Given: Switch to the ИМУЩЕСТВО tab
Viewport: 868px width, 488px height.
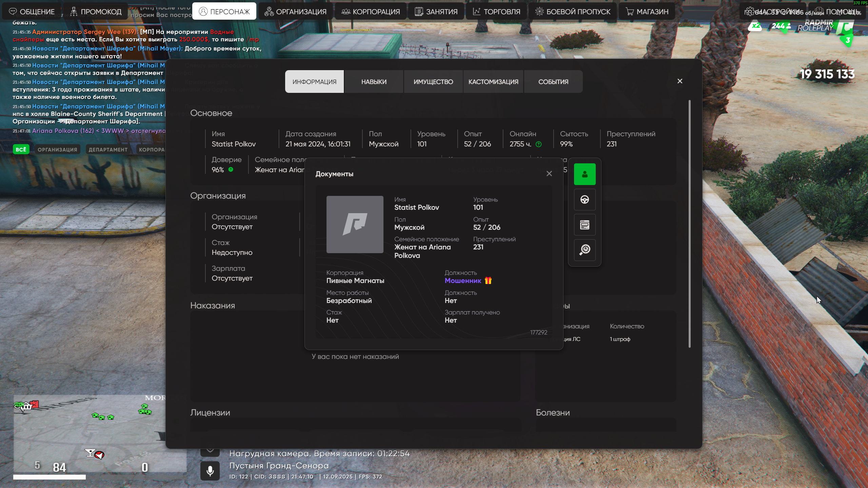Looking at the screenshot, I should 433,82.
